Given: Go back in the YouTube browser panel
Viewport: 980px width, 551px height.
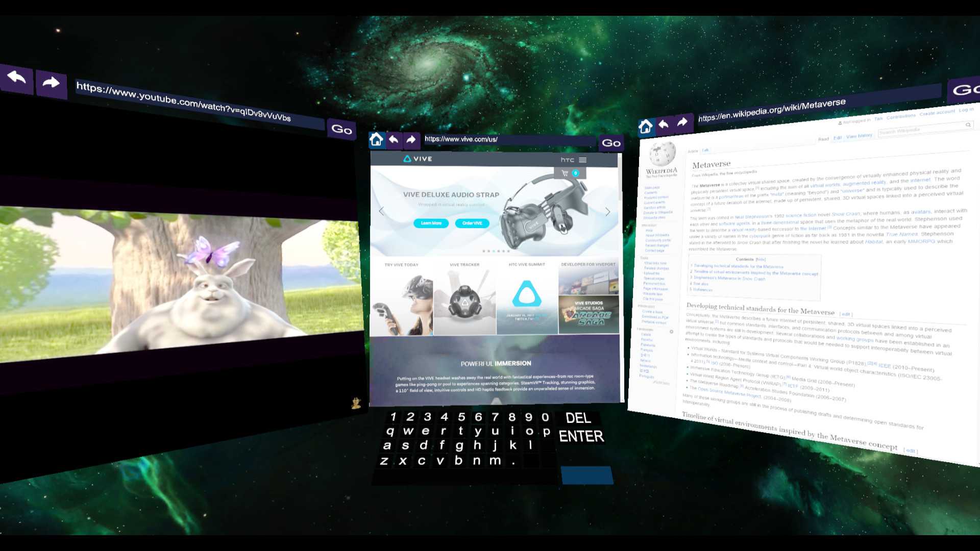Looking at the screenshot, I should pos(17,79).
